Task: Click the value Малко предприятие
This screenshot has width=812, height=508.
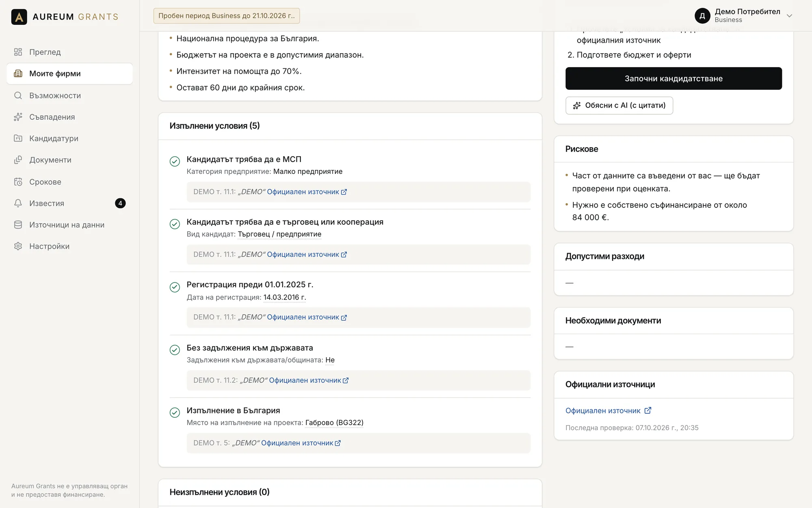Action: [308, 172]
